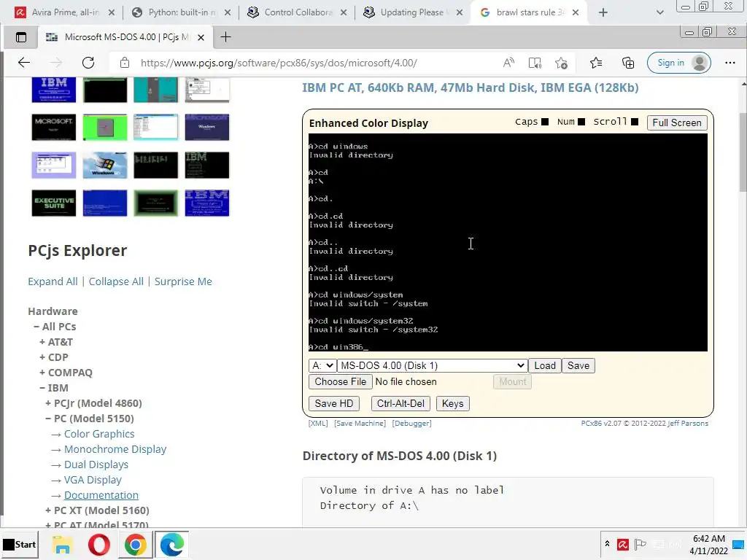747x560 pixels.
Task: Open Opera from the taskbar
Action: tap(98, 544)
